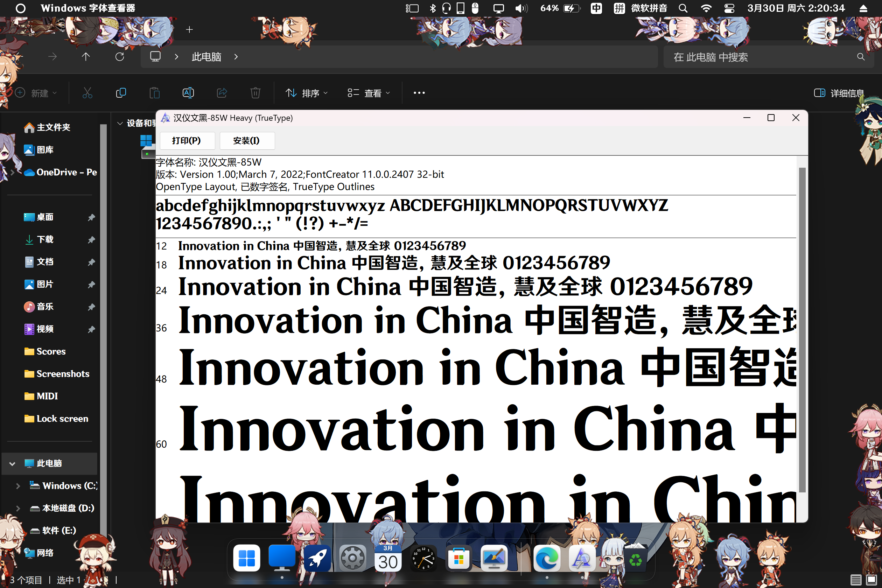This screenshot has width=882, height=588.
Task: Click the 此电脑 address bar breadcrumb
Action: pyautogui.click(x=206, y=57)
